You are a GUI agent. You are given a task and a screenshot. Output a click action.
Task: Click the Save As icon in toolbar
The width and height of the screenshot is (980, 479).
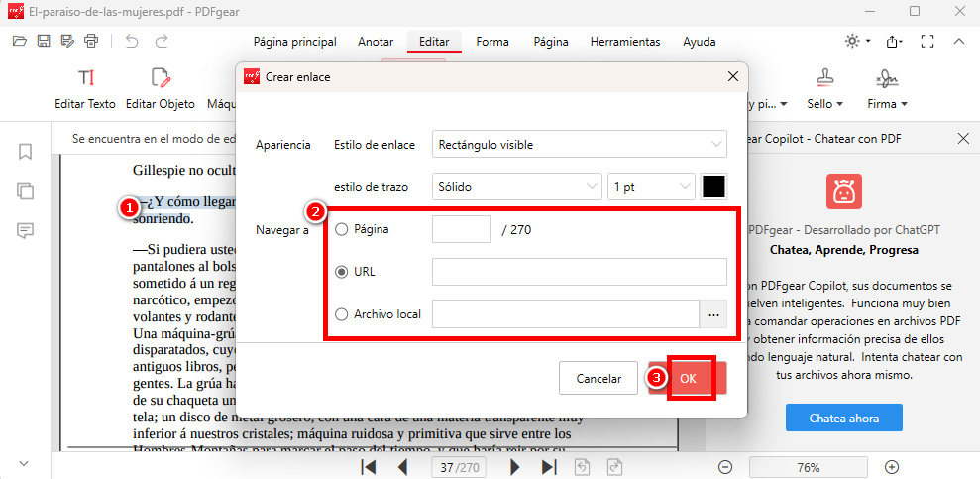click(67, 42)
